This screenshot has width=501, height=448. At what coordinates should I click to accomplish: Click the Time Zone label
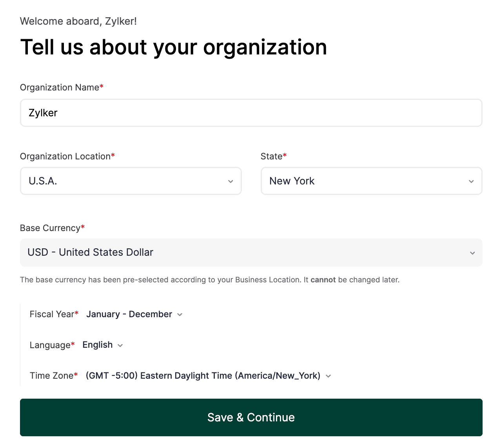[54, 376]
